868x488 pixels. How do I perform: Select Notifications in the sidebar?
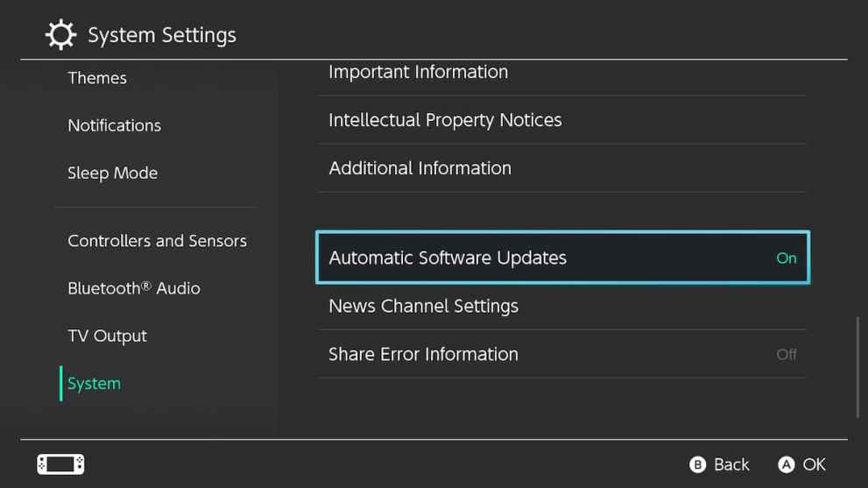click(x=114, y=125)
